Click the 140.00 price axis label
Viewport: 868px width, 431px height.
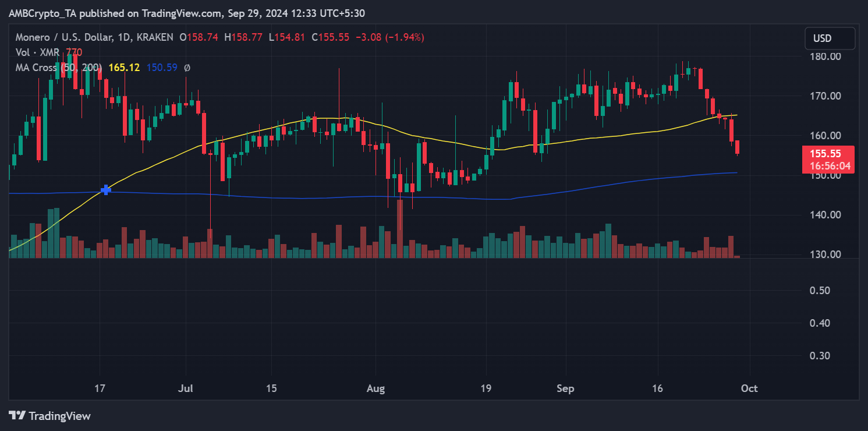tap(827, 215)
